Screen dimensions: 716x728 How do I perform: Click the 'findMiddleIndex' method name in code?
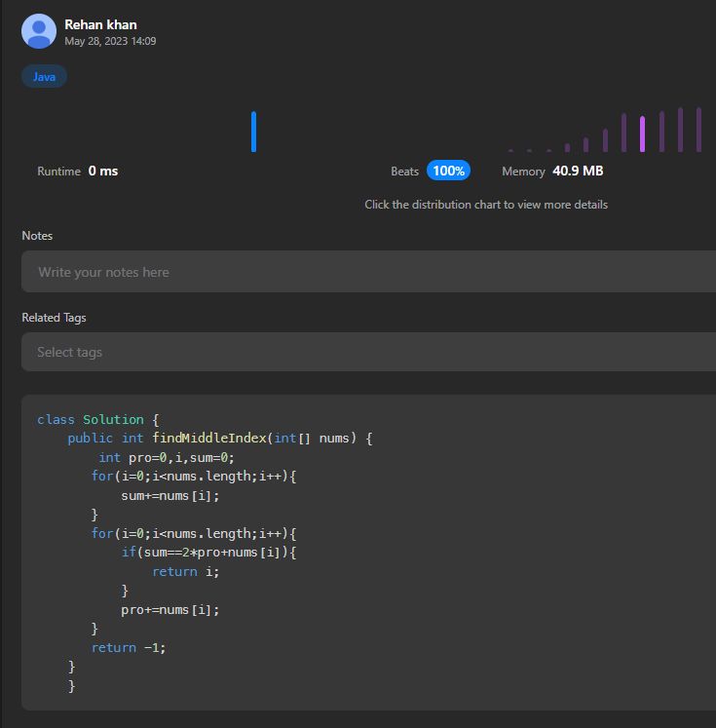point(209,438)
